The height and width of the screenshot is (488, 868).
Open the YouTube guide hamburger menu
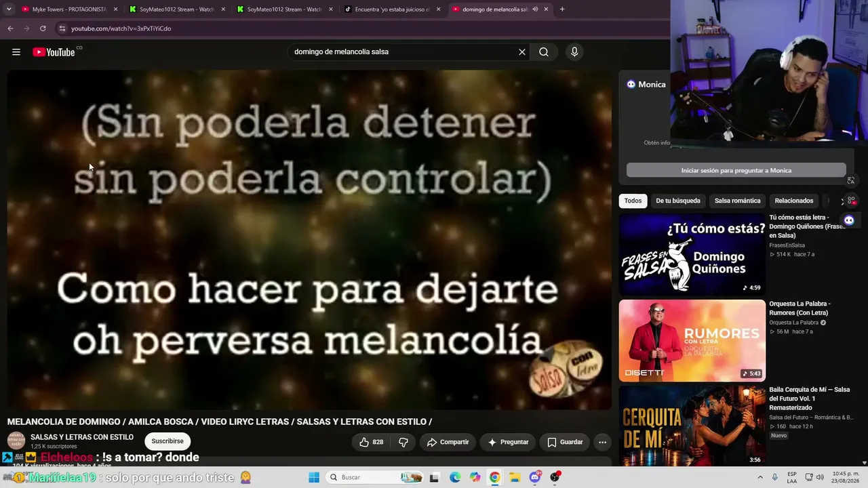coord(16,52)
